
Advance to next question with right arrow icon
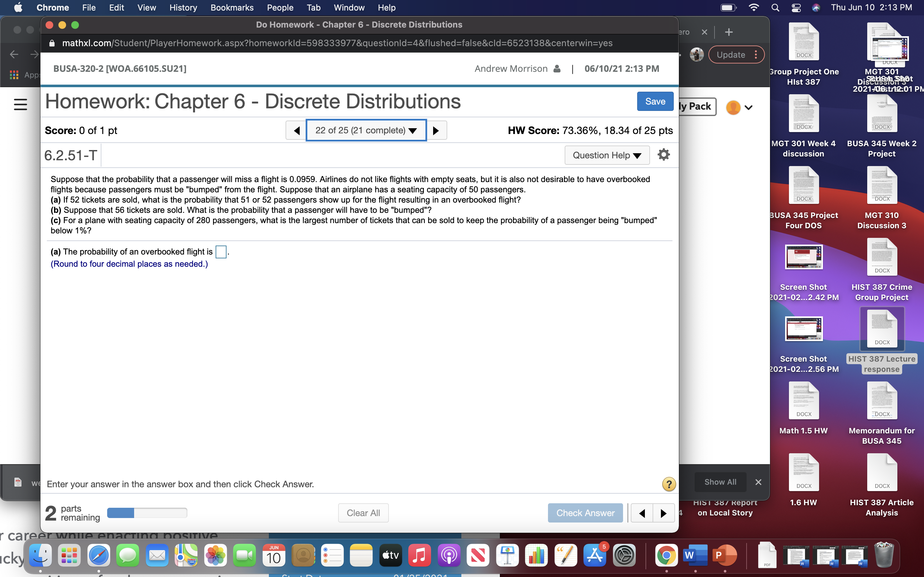[x=436, y=130]
